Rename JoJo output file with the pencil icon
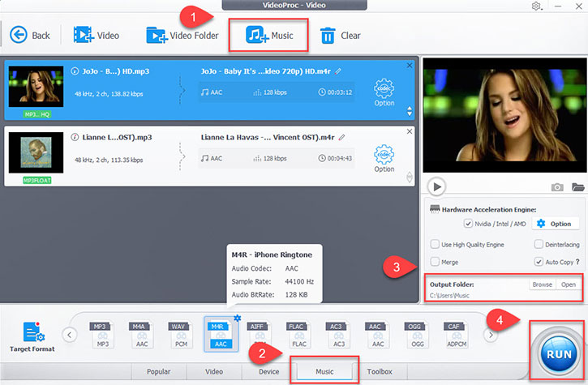Screen dimensions: 588x385 click(338, 71)
